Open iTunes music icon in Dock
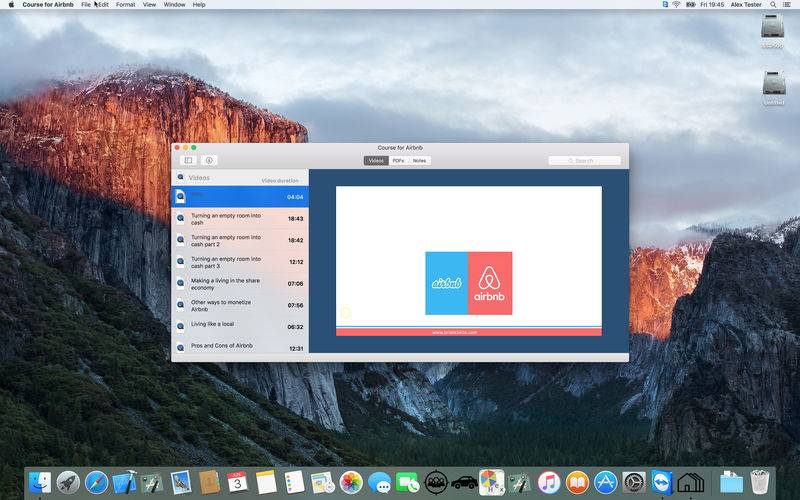800x500 pixels. (548, 482)
